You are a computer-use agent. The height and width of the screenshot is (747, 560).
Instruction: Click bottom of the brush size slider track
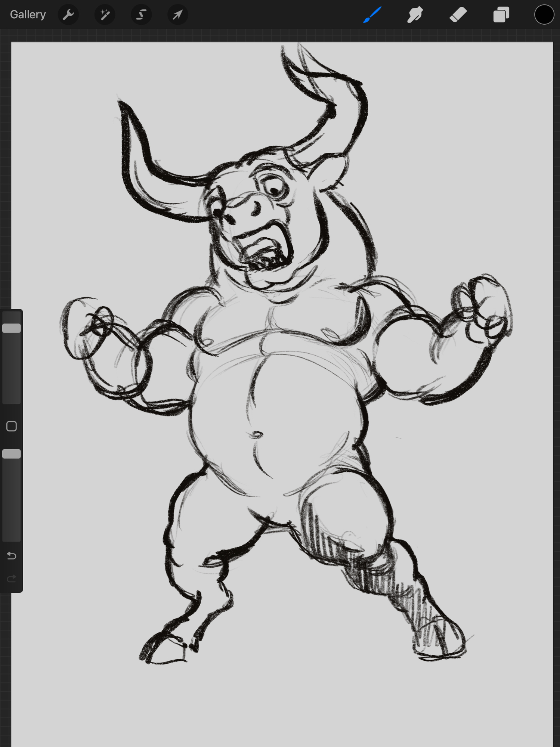(12, 398)
